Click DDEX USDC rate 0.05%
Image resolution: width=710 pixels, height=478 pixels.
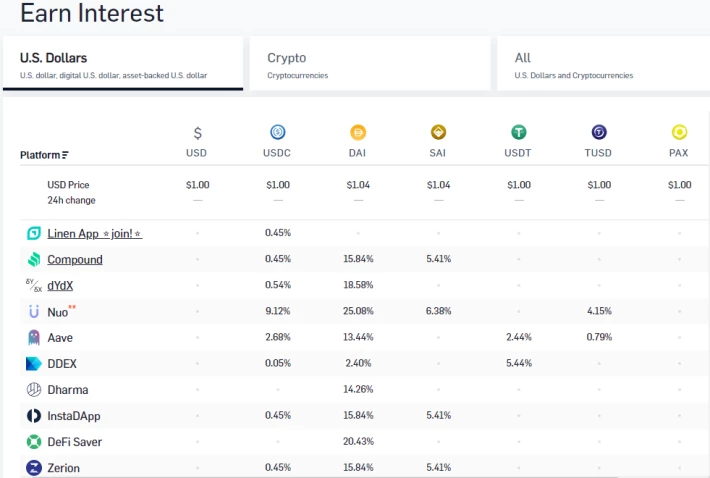click(x=278, y=363)
